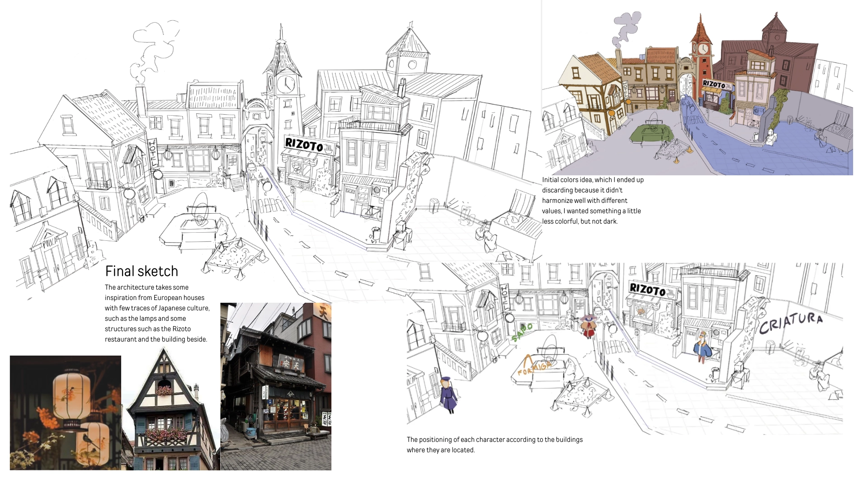Click the green SAPO label
The width and height of the screenshot is (868, 488).
[x=522, y=332]
